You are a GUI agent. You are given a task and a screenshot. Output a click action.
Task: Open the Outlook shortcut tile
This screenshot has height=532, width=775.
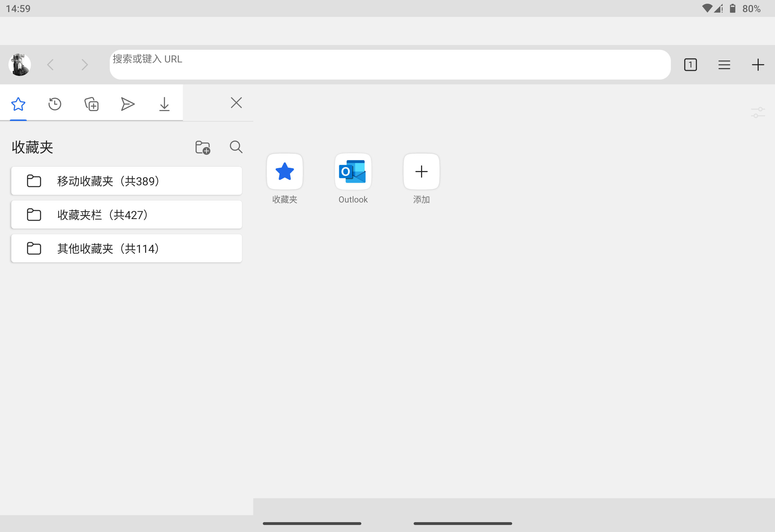click(x=353, y=172)
